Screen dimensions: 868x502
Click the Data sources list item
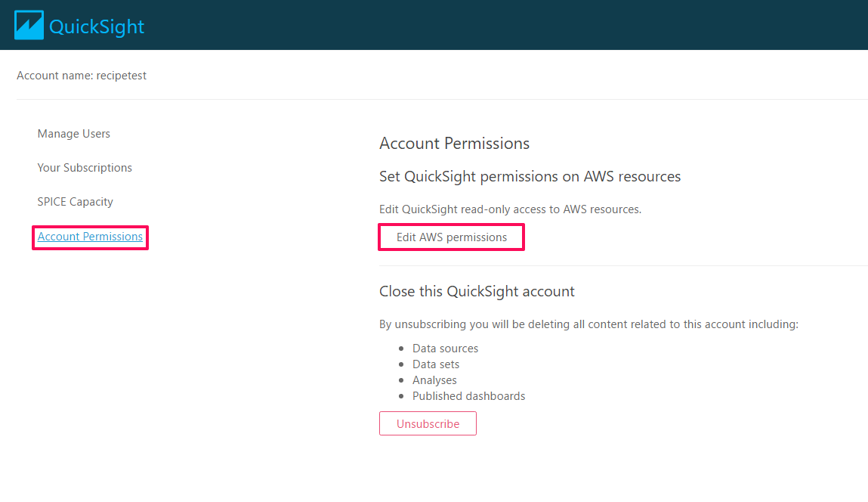pos(445,349)
